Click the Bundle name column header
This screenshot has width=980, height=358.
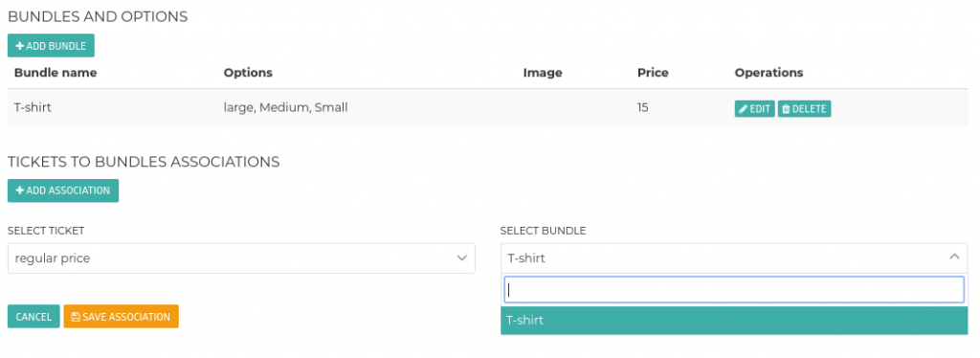56,73
